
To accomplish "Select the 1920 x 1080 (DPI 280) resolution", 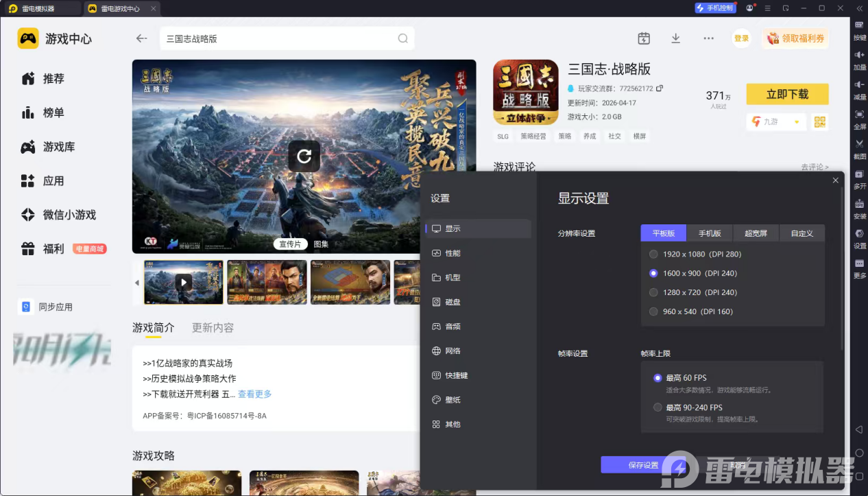I will click(695, 254).
